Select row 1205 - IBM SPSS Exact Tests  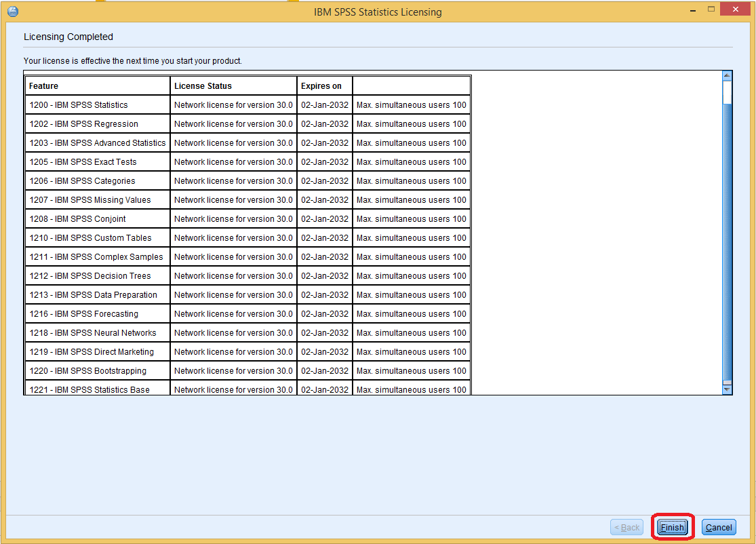248,162
